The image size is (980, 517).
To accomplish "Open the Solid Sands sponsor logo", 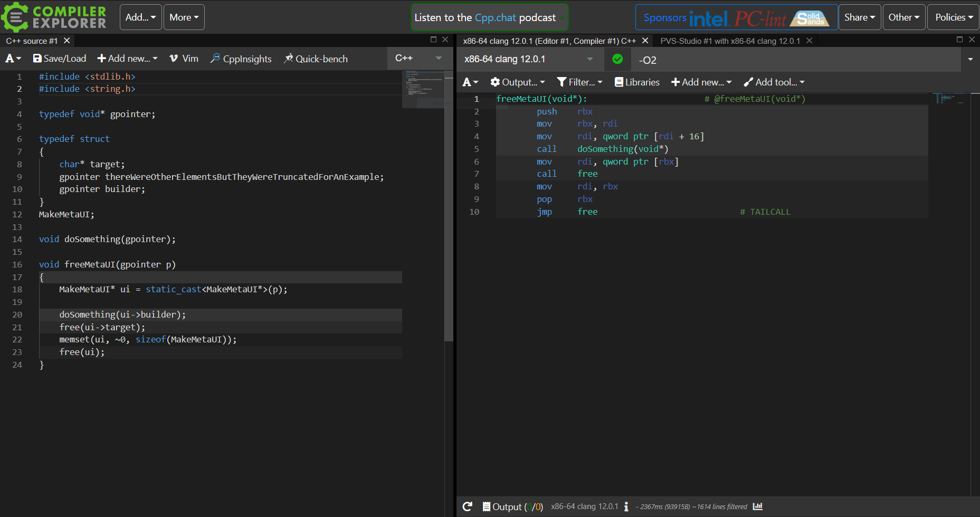I will click(810, 18).
